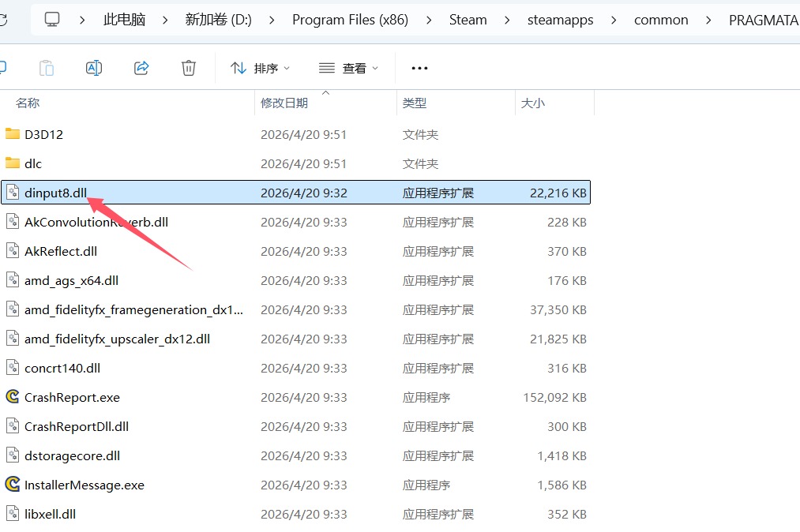This screenshot has width=800, height=532.
Task: Click the Paste clipboard icon
Action: (47, 68)
